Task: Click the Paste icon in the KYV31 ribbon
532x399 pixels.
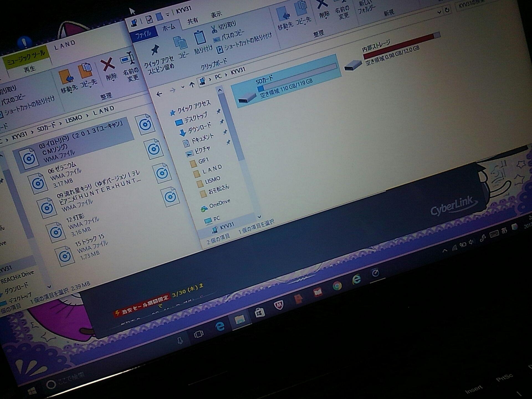Action: [x=201, y=42]
